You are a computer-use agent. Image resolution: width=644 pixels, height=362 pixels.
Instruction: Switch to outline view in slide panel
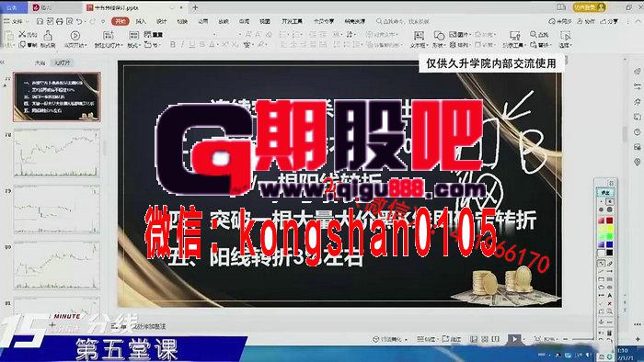[x=40, y=62]
